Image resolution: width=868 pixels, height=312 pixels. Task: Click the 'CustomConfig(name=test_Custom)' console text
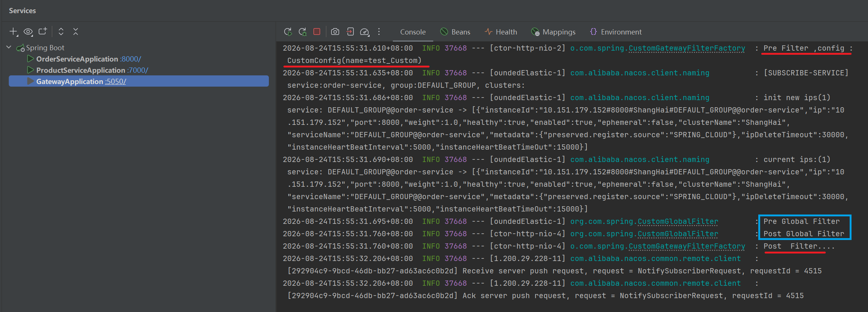[x=354, y=60]
